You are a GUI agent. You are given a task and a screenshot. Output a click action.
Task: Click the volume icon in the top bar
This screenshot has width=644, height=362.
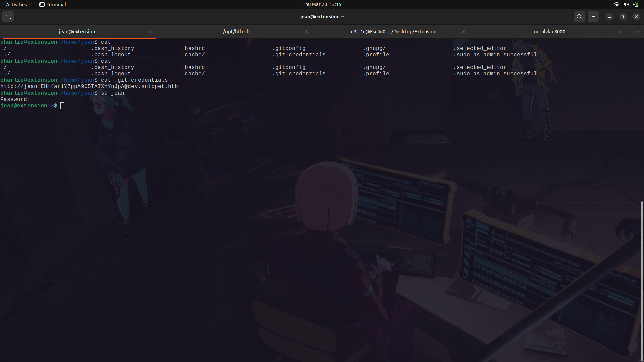[x=626, y=4]
